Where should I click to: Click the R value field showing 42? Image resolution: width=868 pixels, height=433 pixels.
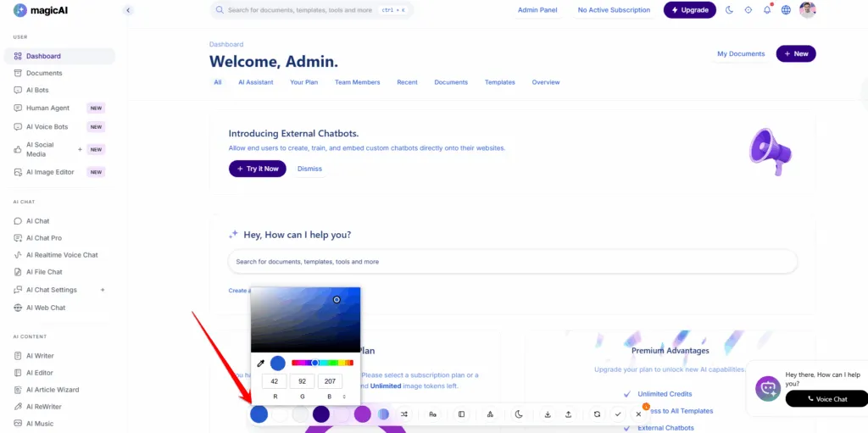point(275,381)
